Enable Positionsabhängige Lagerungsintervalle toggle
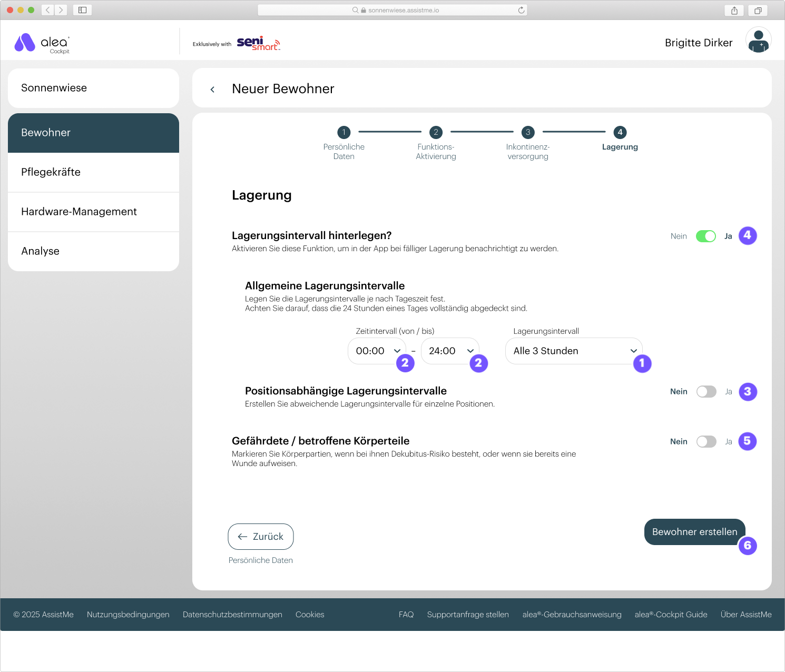The image size is (785, 672). click(706, 392)
